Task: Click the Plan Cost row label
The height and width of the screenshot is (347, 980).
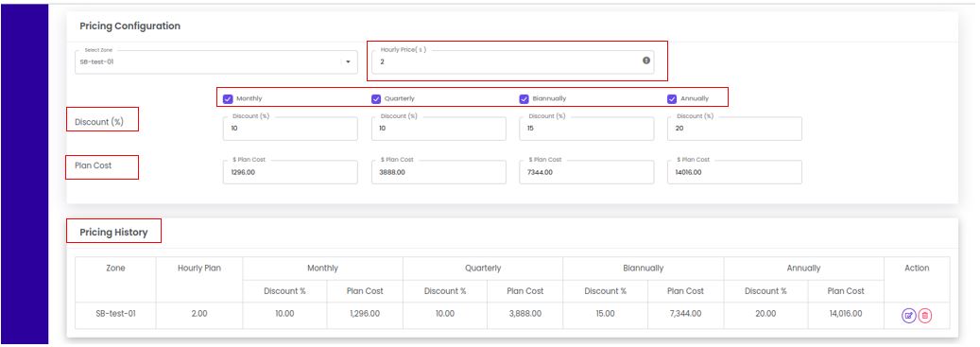Action: [94, 165]
